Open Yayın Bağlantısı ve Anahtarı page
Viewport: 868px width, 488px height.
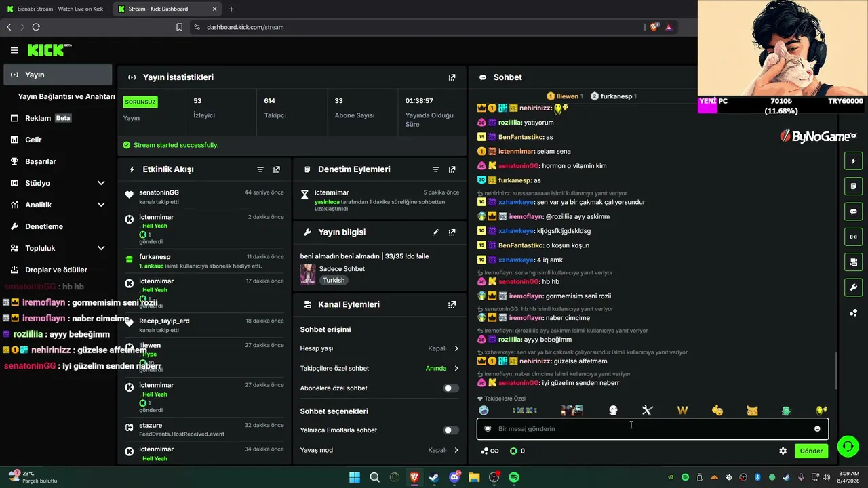pos(66,96)
